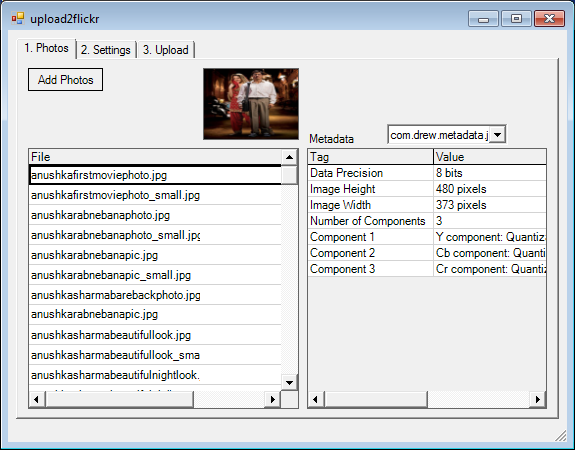The height and width of the screenshot is (451, 577).
Task: Click the Tag column header
Action: (371, 157)
